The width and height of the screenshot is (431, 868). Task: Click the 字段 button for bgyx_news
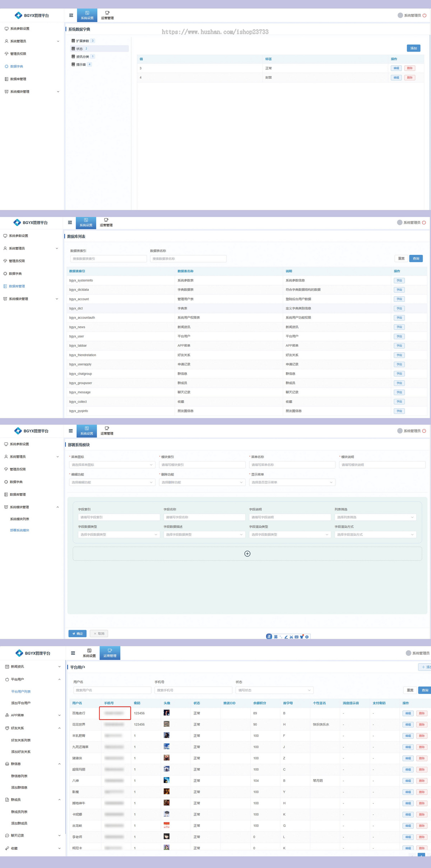[399, 327]
